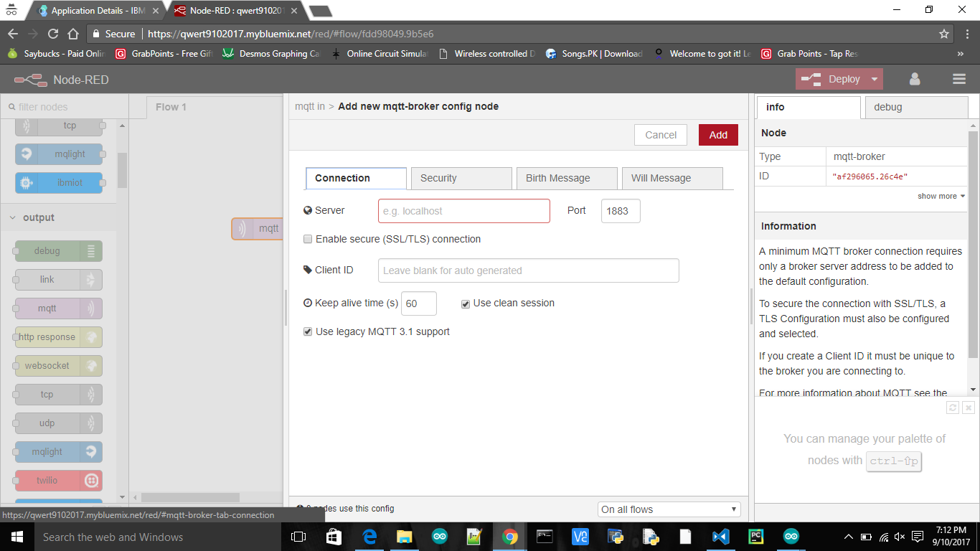Image resolution: width=980 pixels, height=551 pixels.
Task: Select the udp output node
Action: pyautogui.click(x=57, y=423)
